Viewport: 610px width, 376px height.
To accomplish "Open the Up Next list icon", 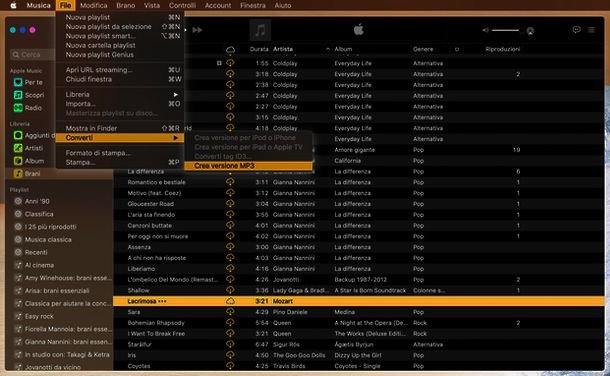I will click(x=591, y=30).
